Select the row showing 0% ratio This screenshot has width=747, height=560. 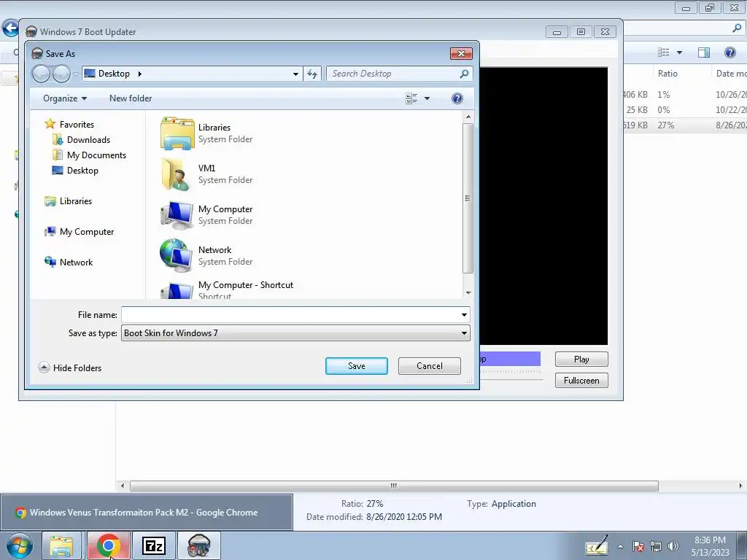coord(685,110)
